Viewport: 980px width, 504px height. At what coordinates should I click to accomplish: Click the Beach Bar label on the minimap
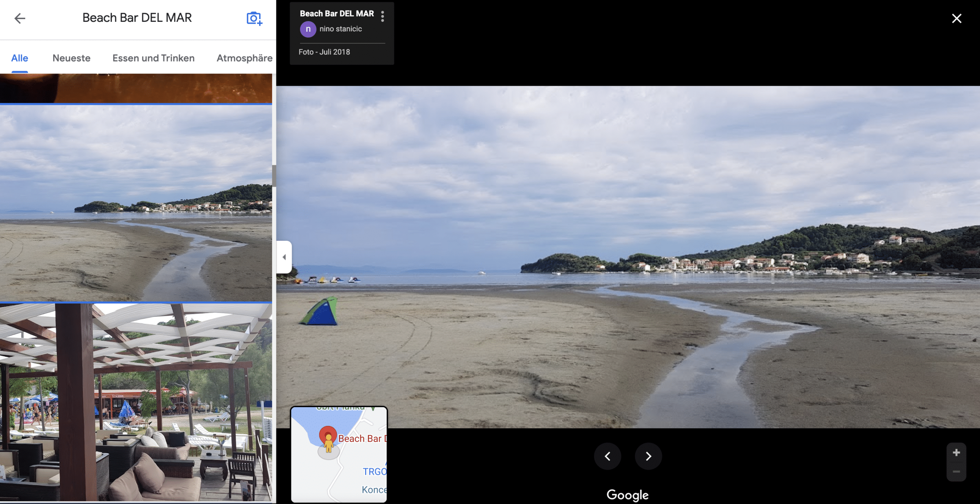362,439
